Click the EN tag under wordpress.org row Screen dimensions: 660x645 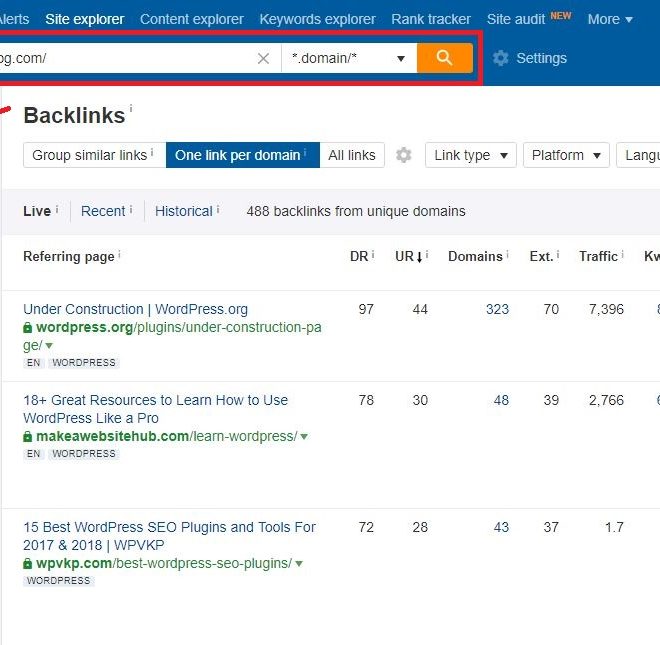coord(34,362)
